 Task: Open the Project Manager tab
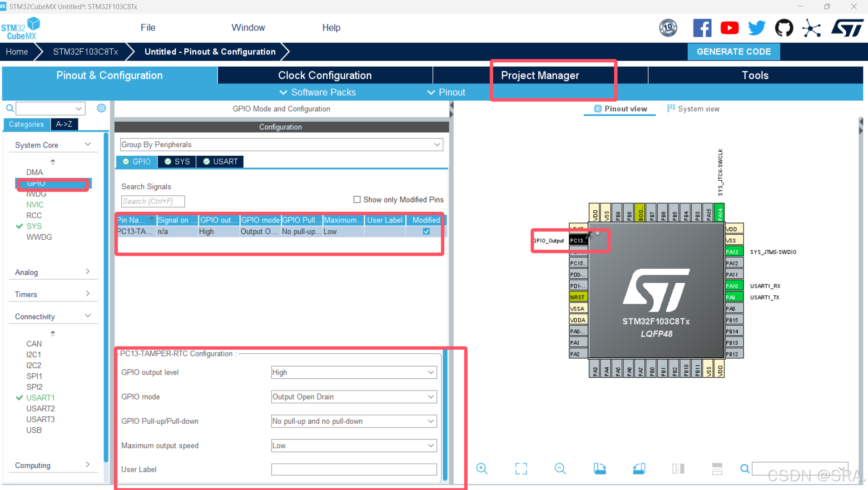click(540, 75)
